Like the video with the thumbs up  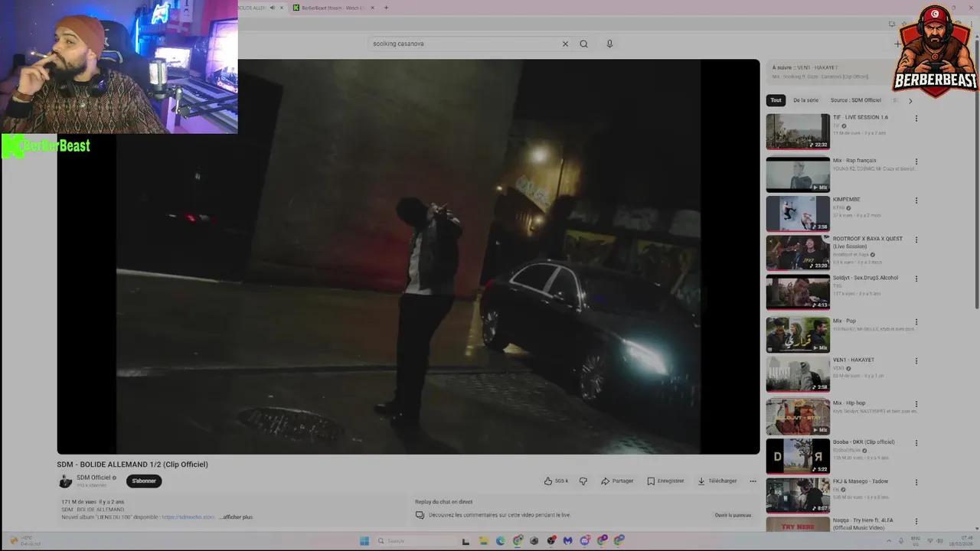pyautogui.click(x=550, y=481)
